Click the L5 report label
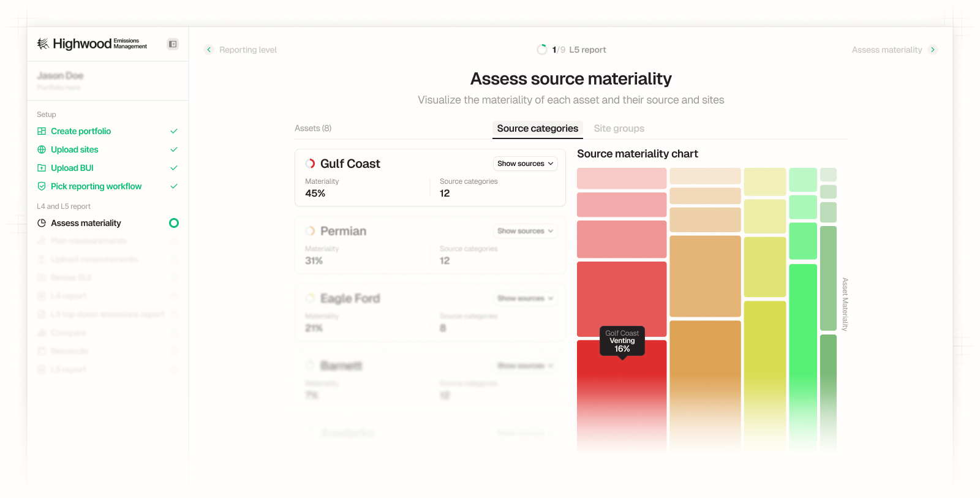Screen dimensions: 980x498 [587, 50]
